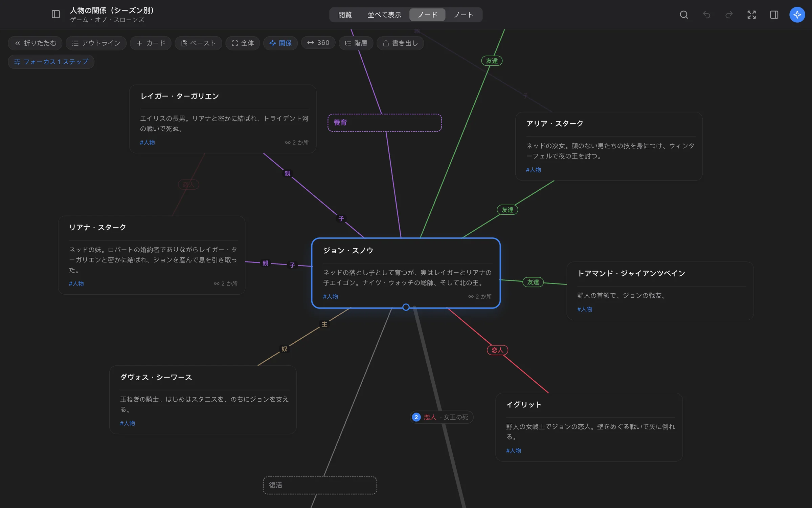Click the 復活 dashed group label
Viewport: 812px width, 508px height.
coord(275,485)
